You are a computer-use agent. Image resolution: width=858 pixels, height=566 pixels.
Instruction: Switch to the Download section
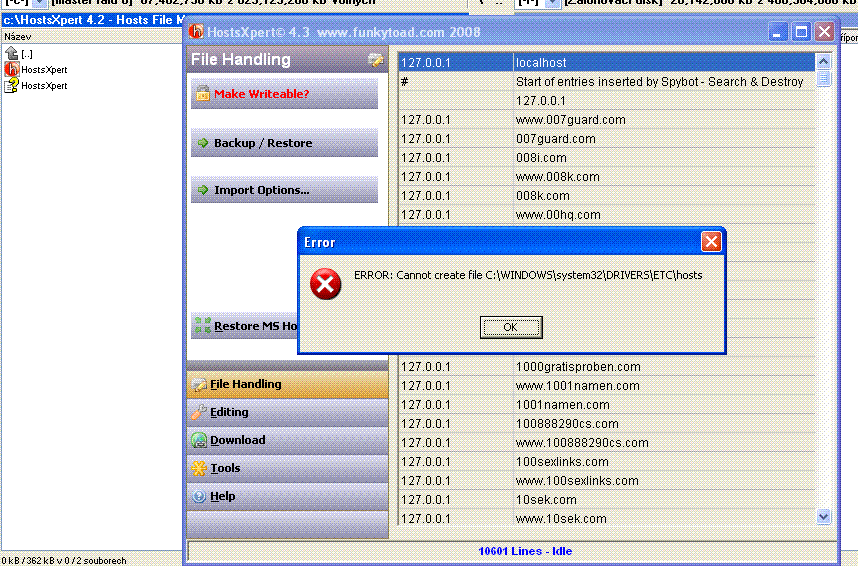pyautogui.click(x=288, y=440)
